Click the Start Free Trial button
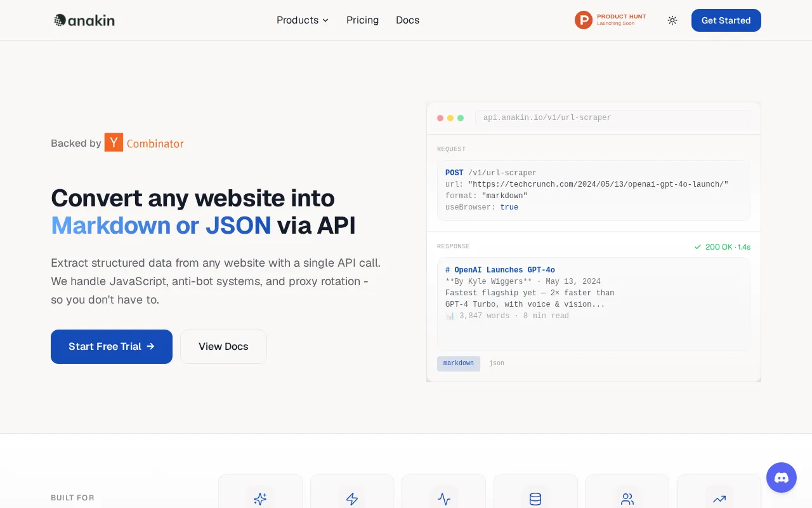The width and height of the screenshot is (812, 508). (112, 347)
